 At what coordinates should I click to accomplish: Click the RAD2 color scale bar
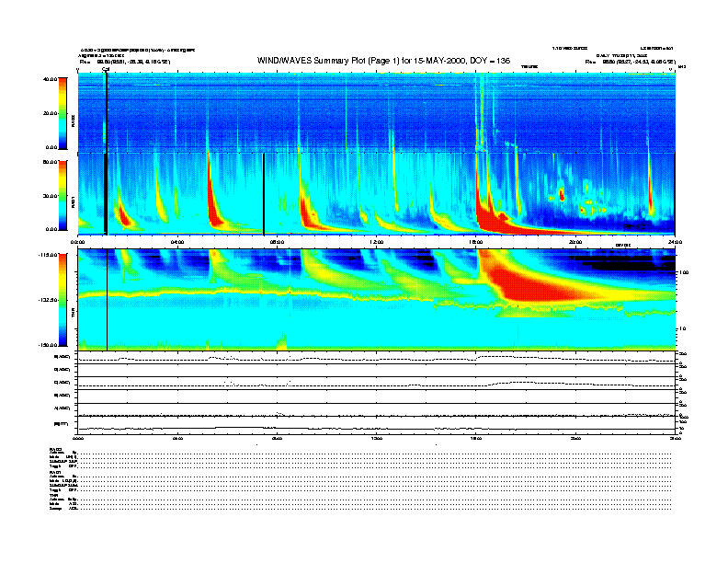[63, 114]
